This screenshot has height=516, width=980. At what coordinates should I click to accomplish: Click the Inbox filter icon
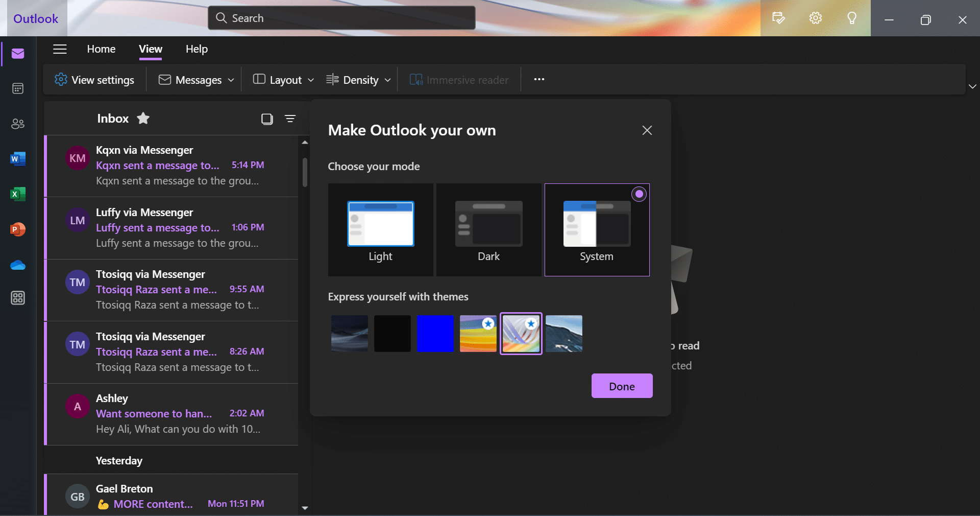[x=290, y=119]
